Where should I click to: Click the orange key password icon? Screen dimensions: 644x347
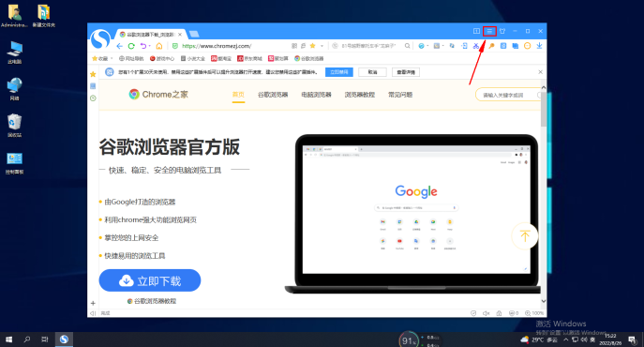pos(491,46)
